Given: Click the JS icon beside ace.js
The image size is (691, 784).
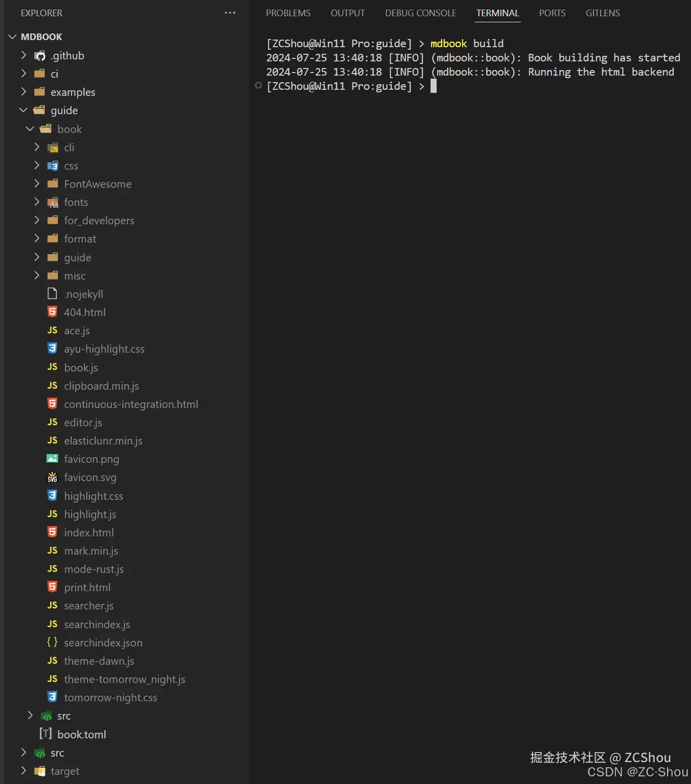Looking at the screenshot, I should (x=52, y=330).
